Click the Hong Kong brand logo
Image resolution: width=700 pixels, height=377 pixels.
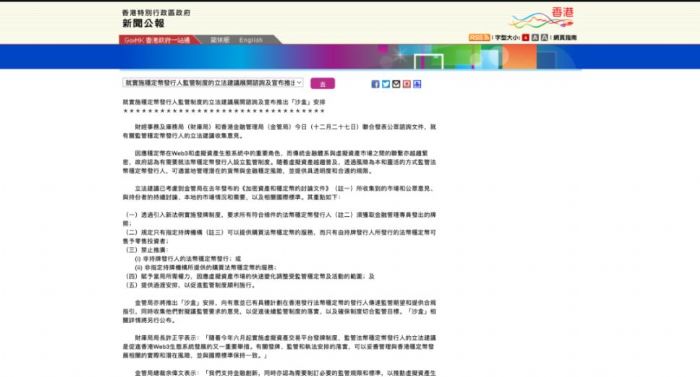542,18
